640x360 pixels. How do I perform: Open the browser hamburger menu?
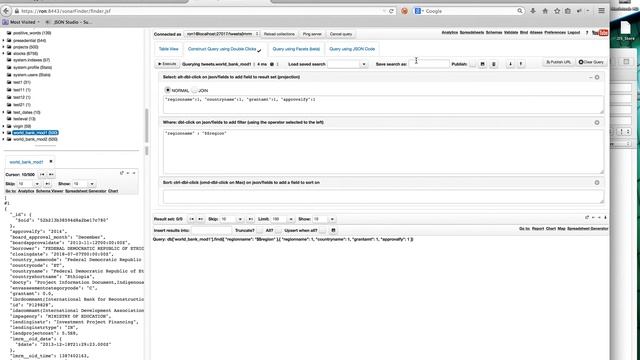(601, 11)
